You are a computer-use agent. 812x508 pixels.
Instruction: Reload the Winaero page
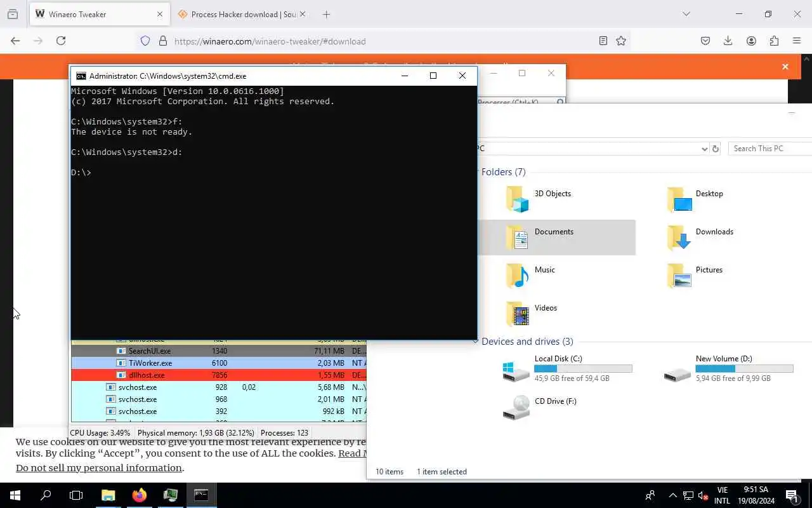coord(61,41)
